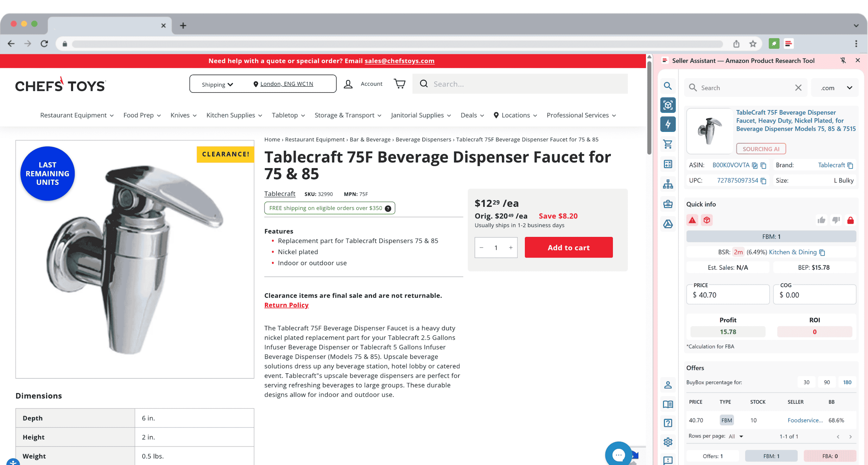Viewport: 868px width, 465px height.
Task: Click the Add to cart button
Action: [x=568, y=247]
